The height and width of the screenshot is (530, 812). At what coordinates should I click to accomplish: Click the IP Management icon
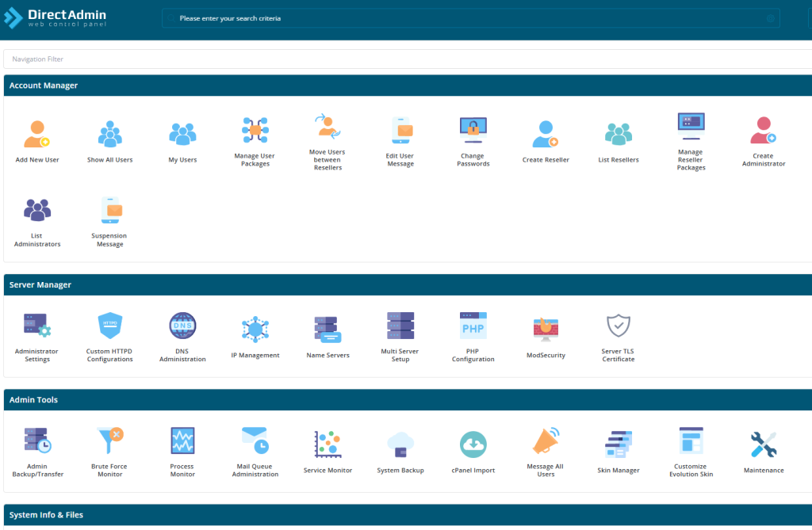tap(255, 330)
